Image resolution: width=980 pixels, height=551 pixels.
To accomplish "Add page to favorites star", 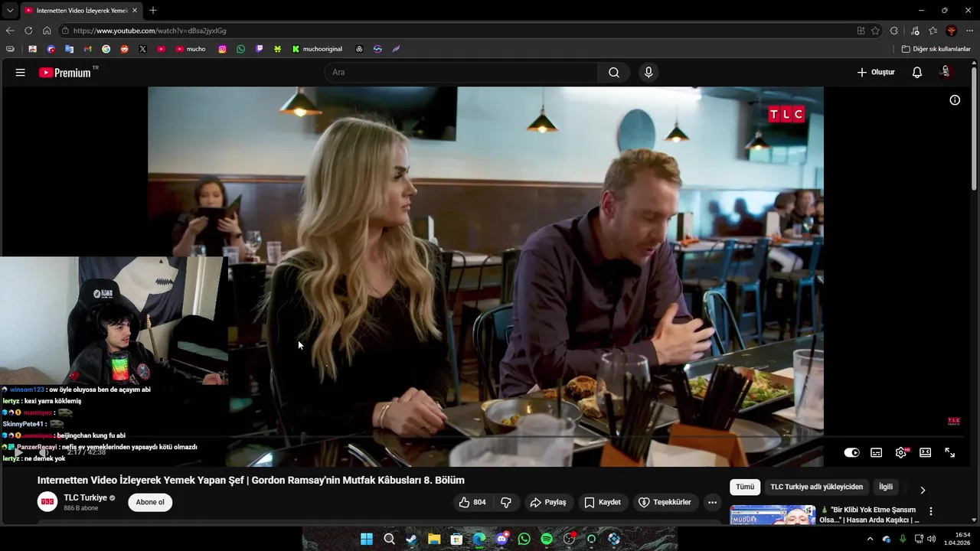I will point(876,31).
